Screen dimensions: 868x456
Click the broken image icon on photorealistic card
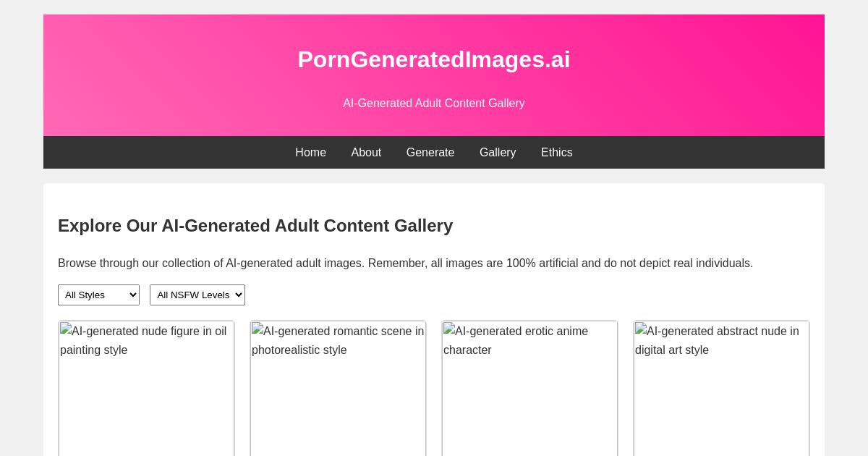pos(258,329)
